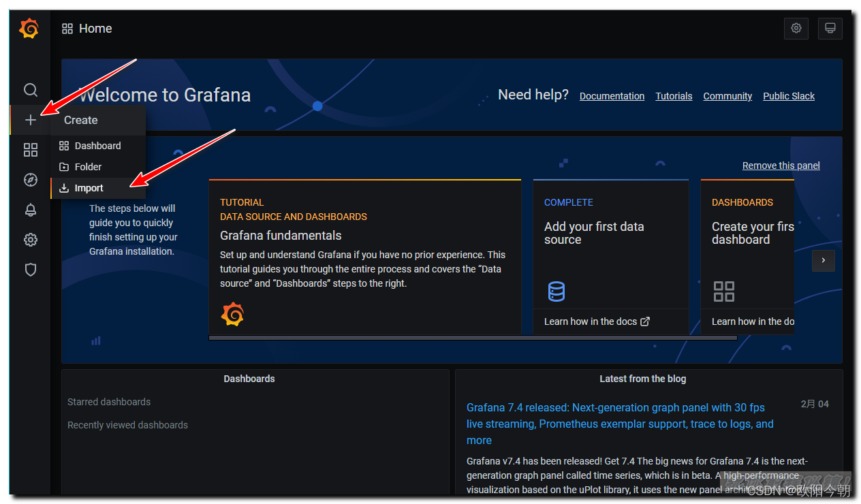This screenshot has height=504, width=861.
Task: Open the Community link
Action: tap(727, 96)
